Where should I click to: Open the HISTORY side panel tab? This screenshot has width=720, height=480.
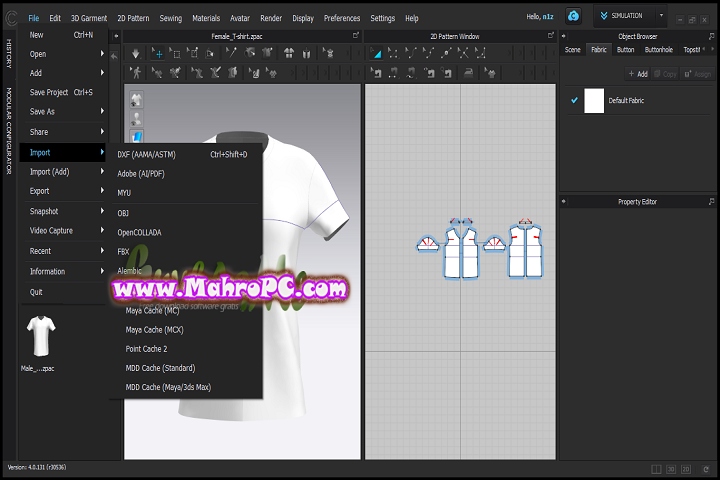coord(9,53)
